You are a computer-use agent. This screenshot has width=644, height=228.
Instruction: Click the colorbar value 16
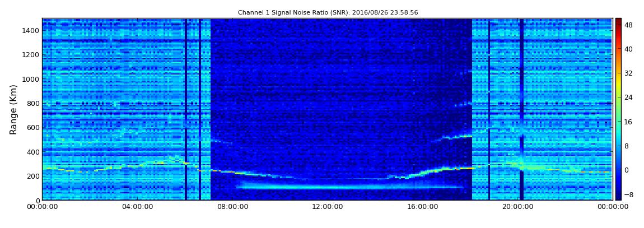click(x=628, y=122)
